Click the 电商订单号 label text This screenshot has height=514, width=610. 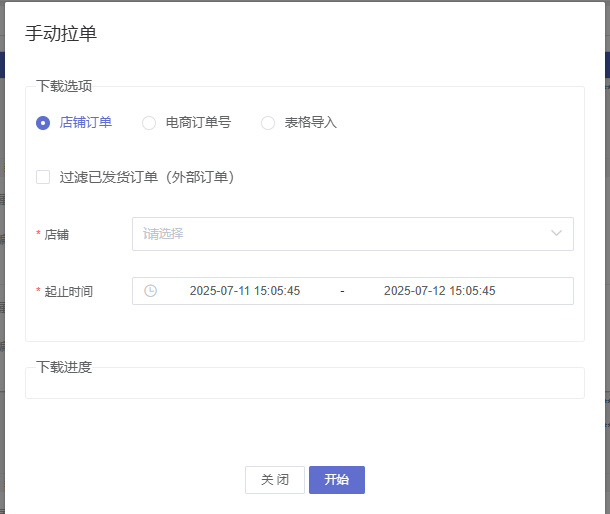[x=198, y=123]
